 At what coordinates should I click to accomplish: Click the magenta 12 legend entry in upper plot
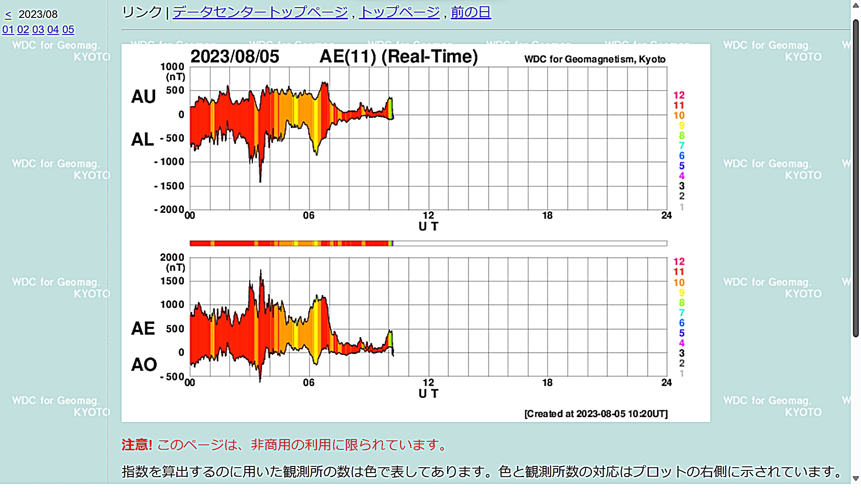point(679,95)
